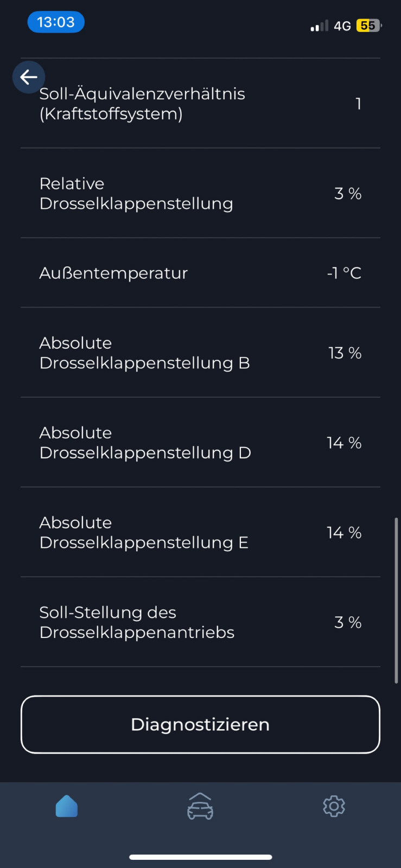The image size is (401, 868).
Task: Open Absolute Drosselklappenstellung B entry
Action: coord(200,353)
